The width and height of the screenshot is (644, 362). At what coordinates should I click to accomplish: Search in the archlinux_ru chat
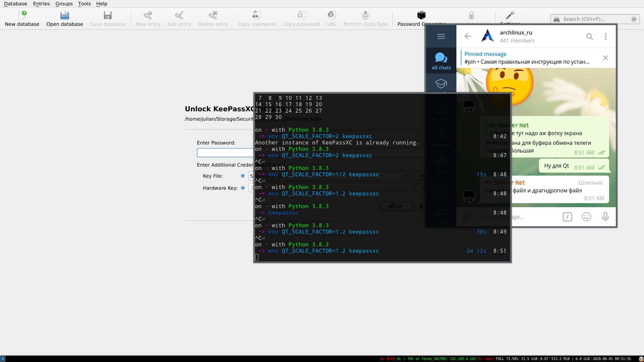[589, 36]
